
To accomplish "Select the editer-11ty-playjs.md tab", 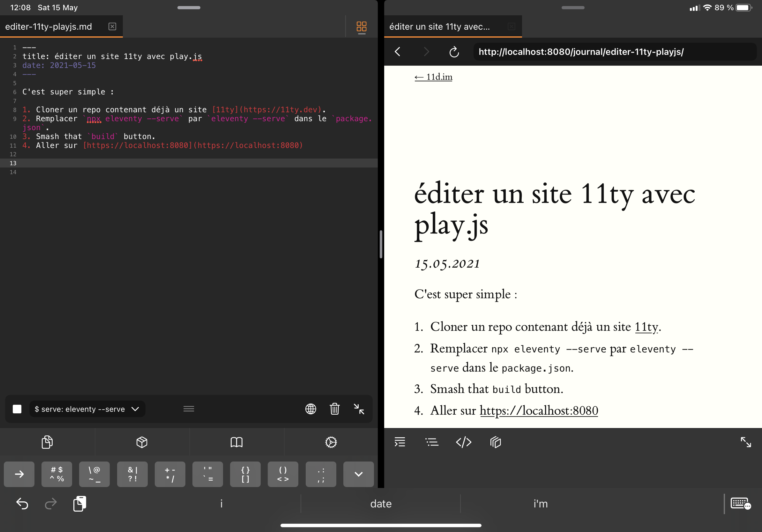I will [49, 26].
